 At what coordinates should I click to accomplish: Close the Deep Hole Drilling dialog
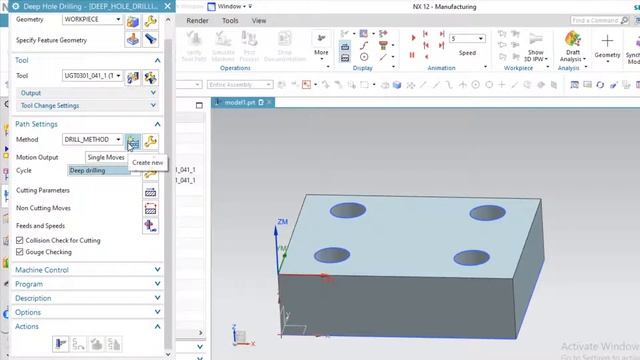coord(168,6)
